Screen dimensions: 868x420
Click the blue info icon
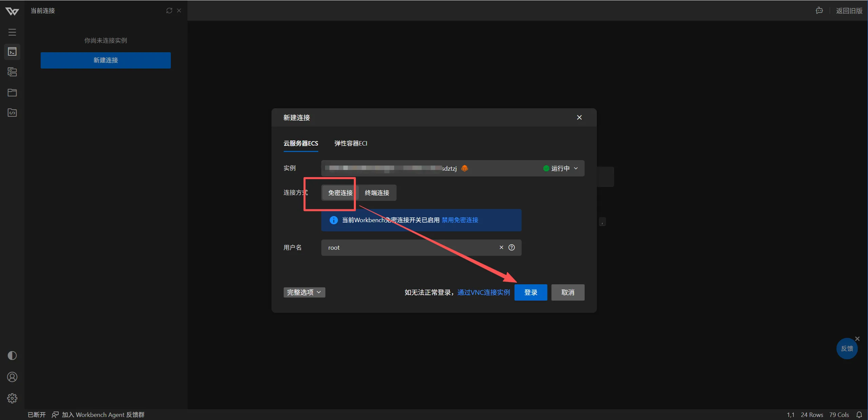[x=334, y=220]
